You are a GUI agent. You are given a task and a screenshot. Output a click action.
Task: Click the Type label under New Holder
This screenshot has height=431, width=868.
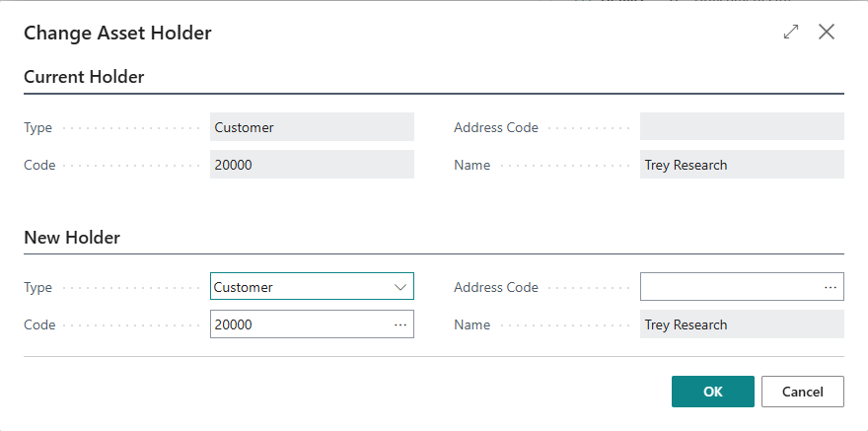click(38, 288)
